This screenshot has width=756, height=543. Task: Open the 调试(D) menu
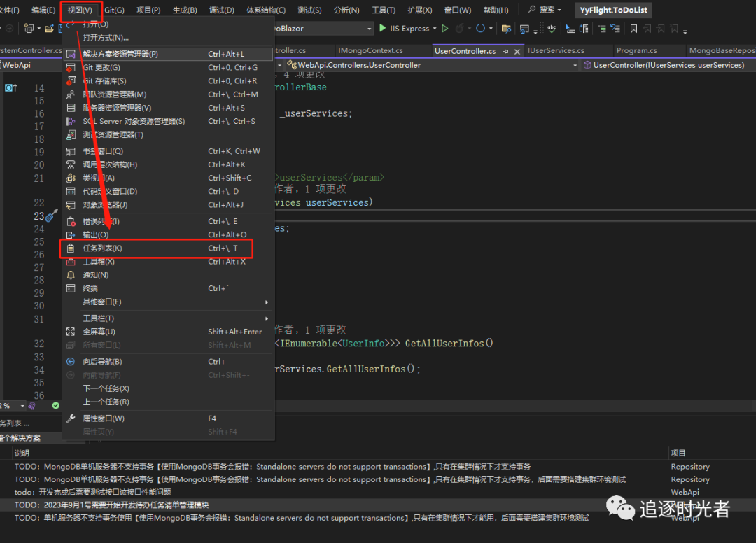point(222,10)
